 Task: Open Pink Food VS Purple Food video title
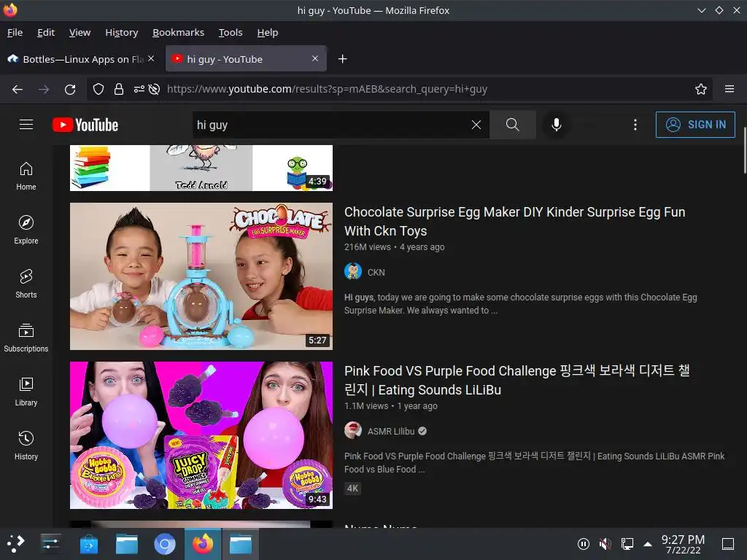(x=517, y=380)
